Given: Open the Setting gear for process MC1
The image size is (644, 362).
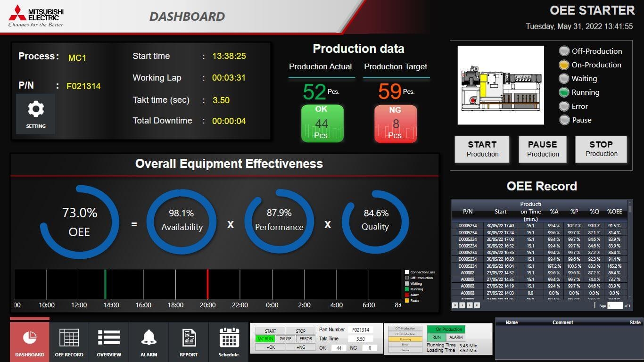Looking at the screenshot, I should (x=35, y=113).
